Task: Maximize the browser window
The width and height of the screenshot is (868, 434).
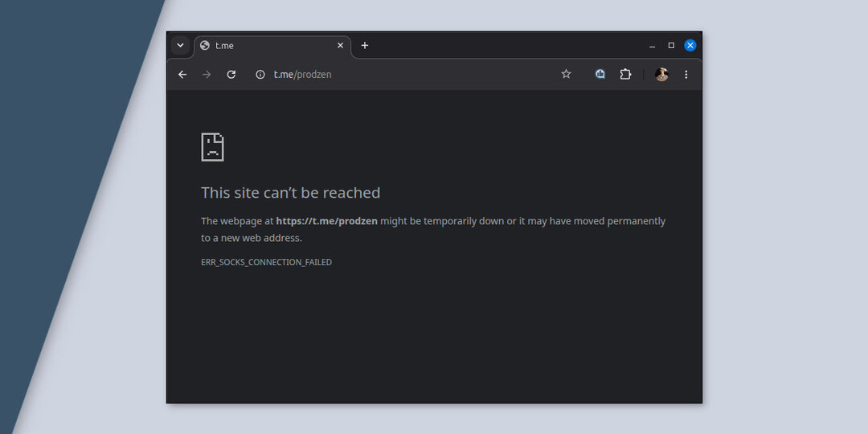Action: tap(671, 45)
